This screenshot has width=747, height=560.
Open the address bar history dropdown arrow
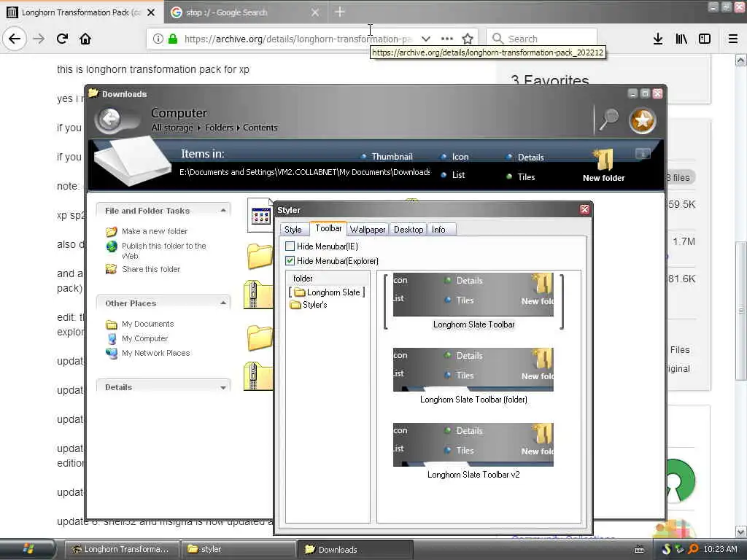pyautogui.click(x=426, y=39)
